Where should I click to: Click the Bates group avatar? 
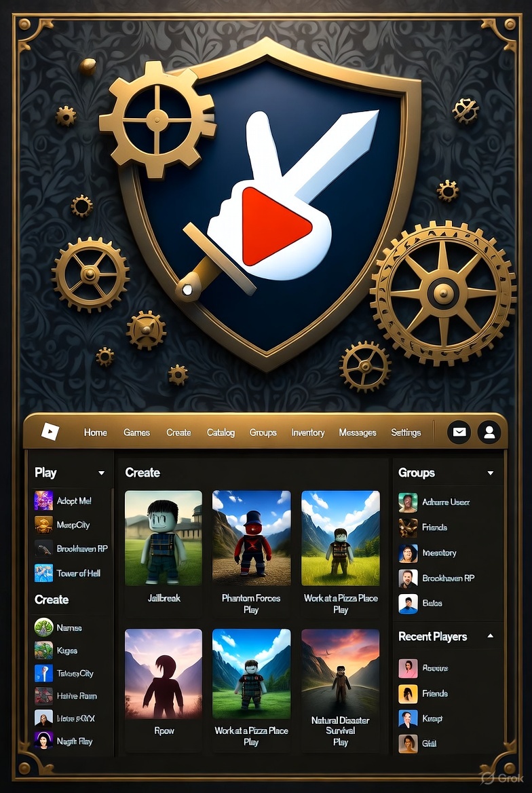[x=408, y=603]
